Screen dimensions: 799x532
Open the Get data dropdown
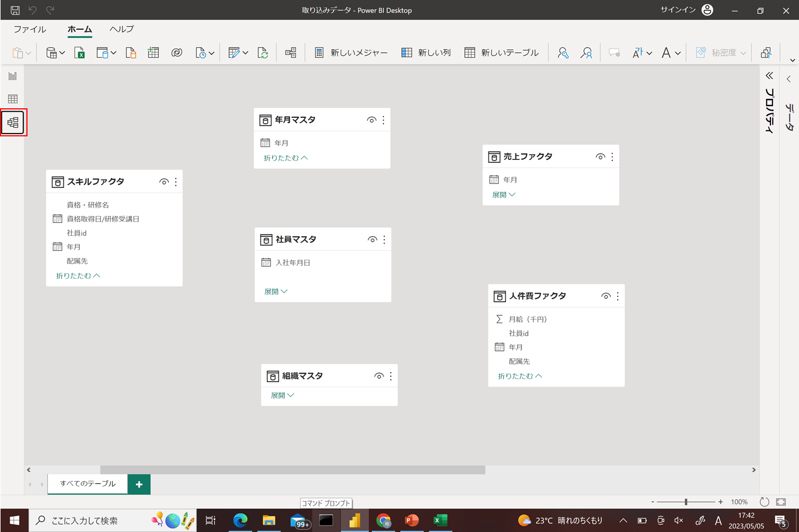click(x=55, y=53)
